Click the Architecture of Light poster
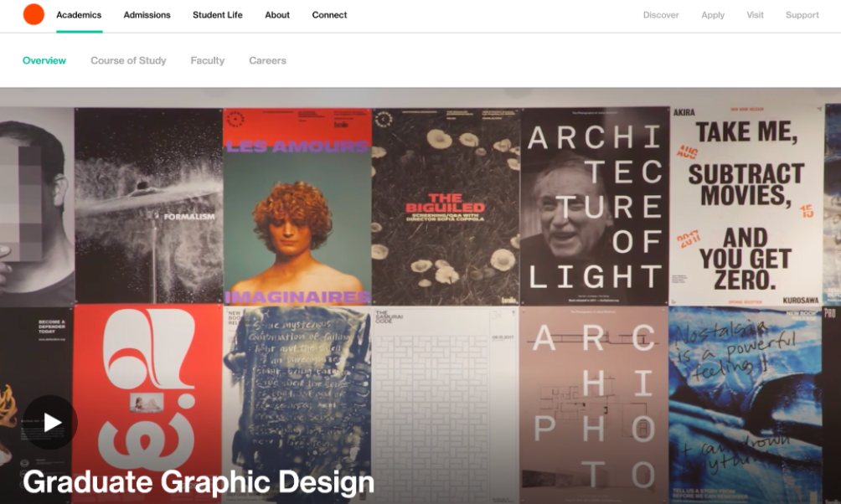This screenshot has width=841, height=504. [594, 207]
